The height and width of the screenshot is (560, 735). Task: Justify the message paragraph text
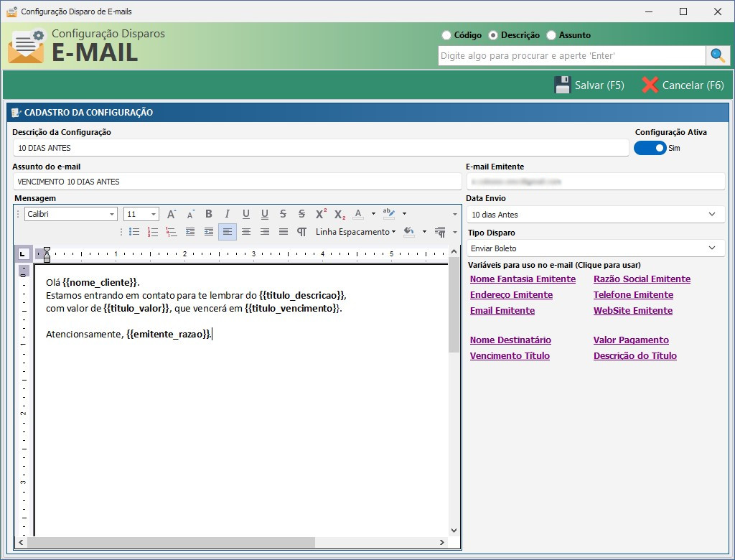(284, 232)
